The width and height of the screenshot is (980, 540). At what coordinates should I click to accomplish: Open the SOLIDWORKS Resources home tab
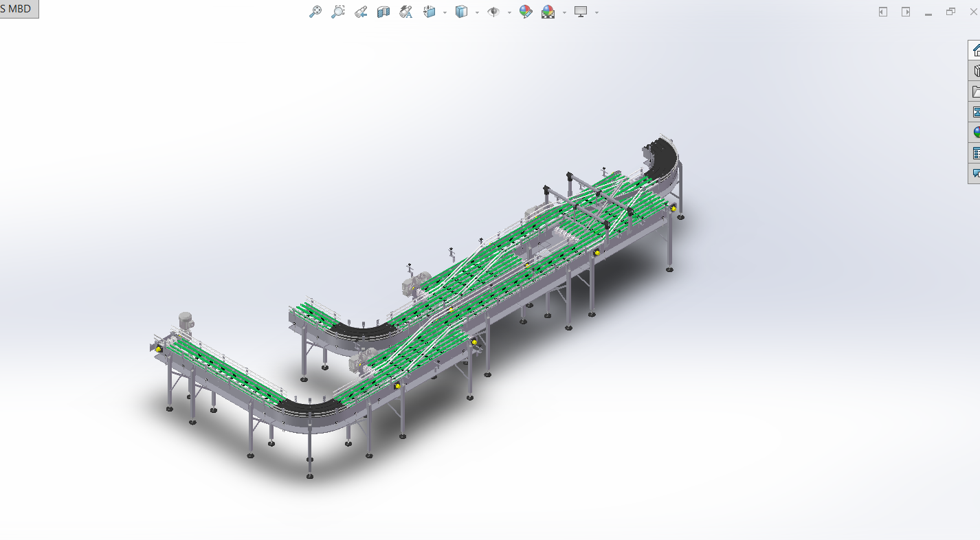point(975,50)
